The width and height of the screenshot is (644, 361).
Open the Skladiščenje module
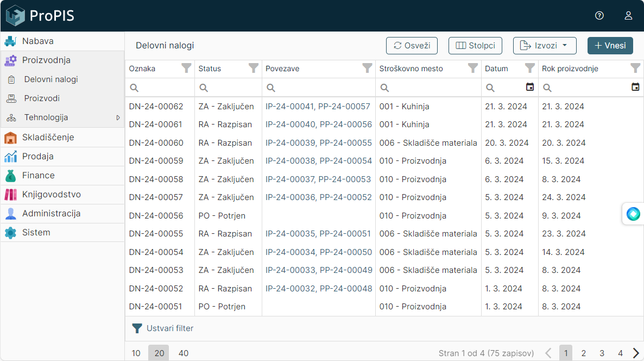[62, 138]
